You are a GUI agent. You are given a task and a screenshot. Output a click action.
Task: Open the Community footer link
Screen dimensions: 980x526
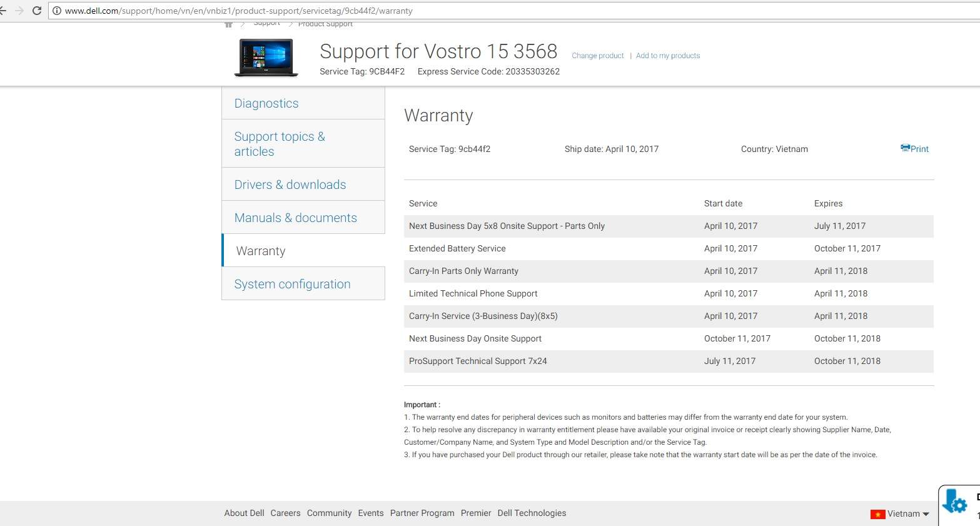(x=329, y=513)
